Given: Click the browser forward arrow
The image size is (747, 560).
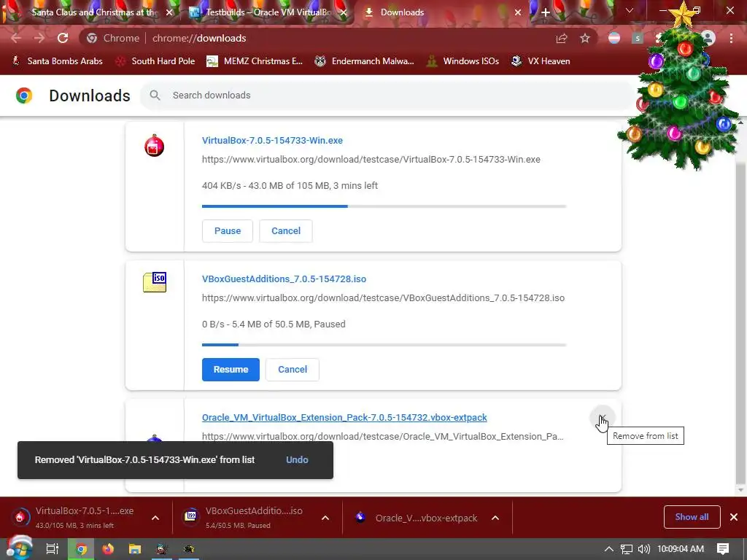Looking at the screenshot, I should pos(39,38).
